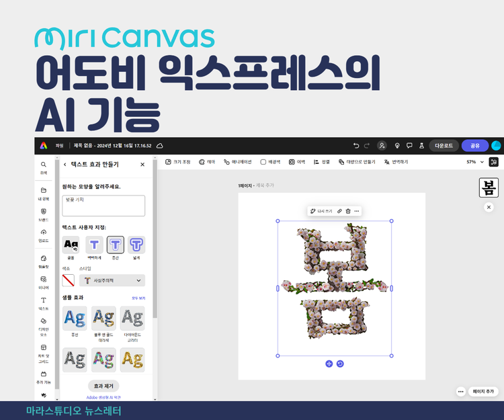Open the ellipsis button beside 페이지 추가

pyautogui.click(x=461, y=391)
